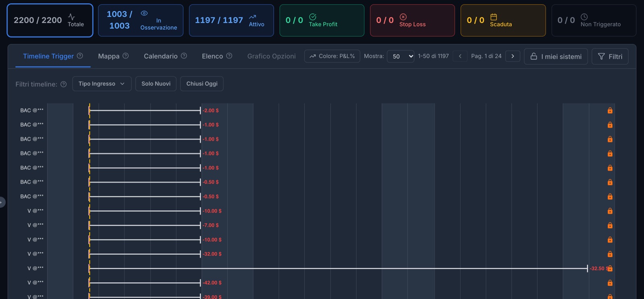Click lock icon on the -32.00 $ V row
The width and height of the screenshot is (644, 299).
click(610, 254)
